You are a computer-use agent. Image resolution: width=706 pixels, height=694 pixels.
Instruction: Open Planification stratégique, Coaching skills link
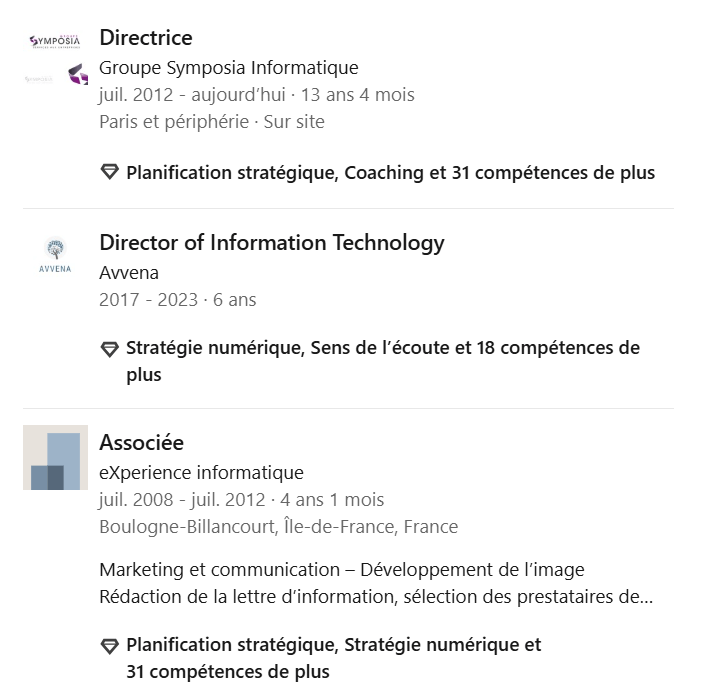point(390,173)
